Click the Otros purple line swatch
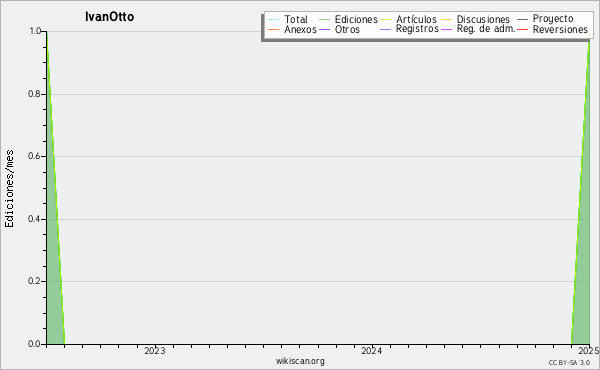 pos(324,29)
